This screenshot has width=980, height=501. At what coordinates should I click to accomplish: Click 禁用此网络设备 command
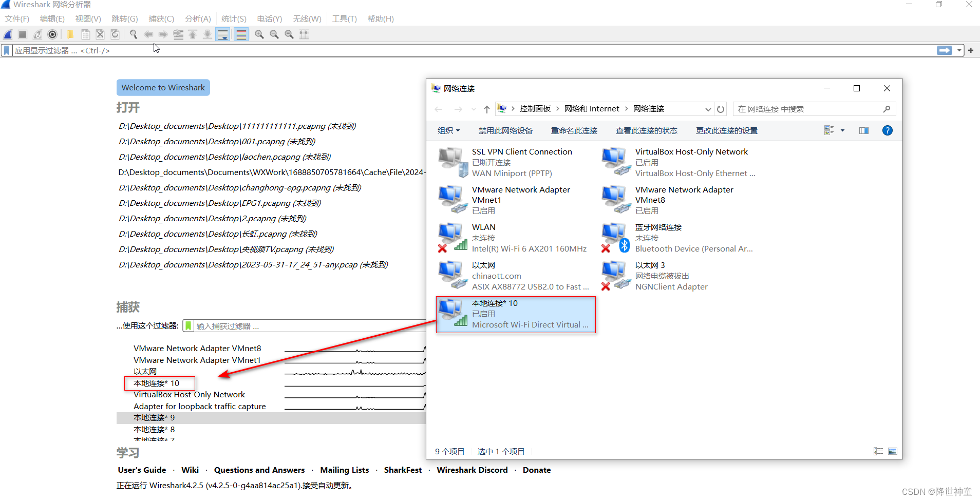pyautogui.click(x=505, y=131)
